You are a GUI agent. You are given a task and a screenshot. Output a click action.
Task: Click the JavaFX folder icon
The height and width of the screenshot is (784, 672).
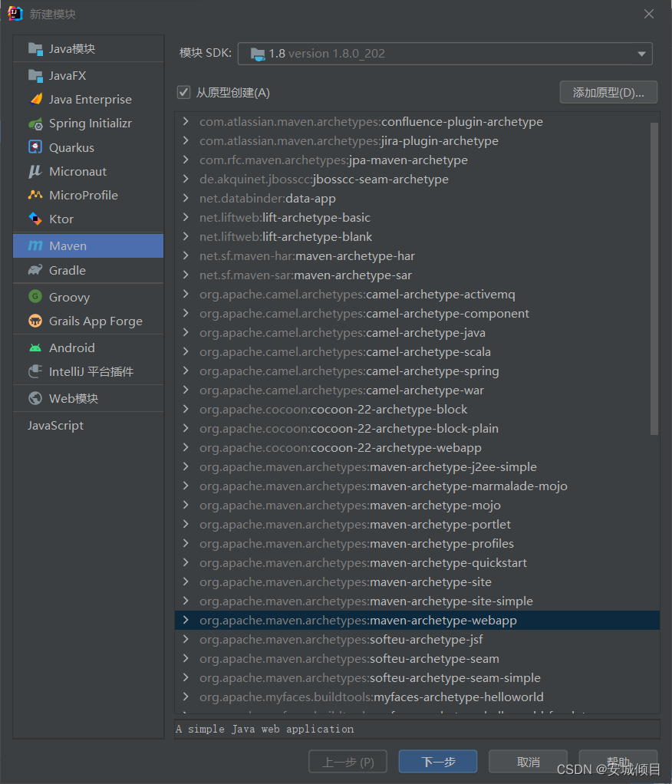35,75
